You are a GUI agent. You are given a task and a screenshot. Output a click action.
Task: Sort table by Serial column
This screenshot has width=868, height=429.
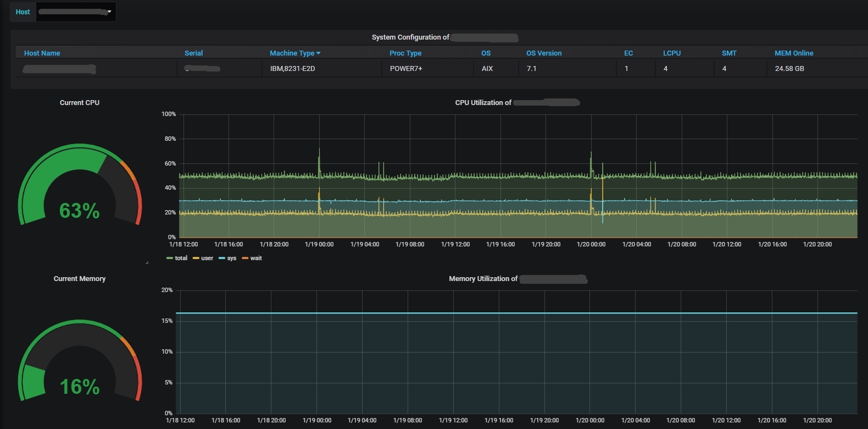(x=193, y=53)
